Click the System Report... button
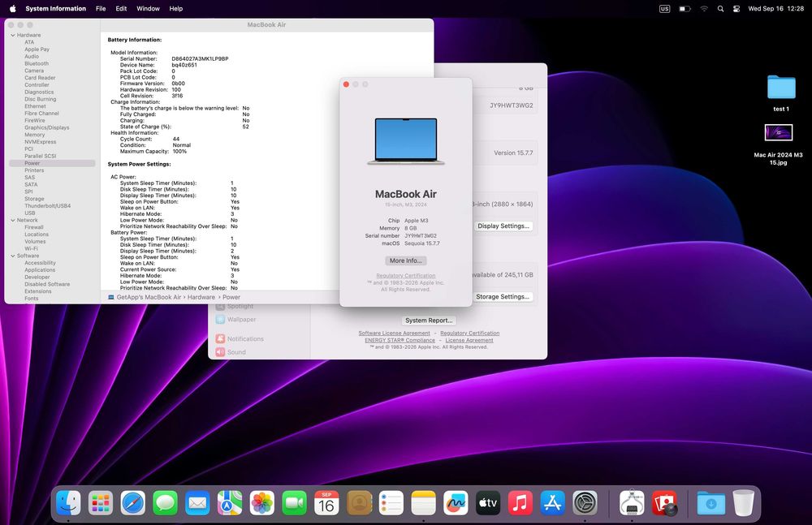812x525 pixels. click(429, 321)
